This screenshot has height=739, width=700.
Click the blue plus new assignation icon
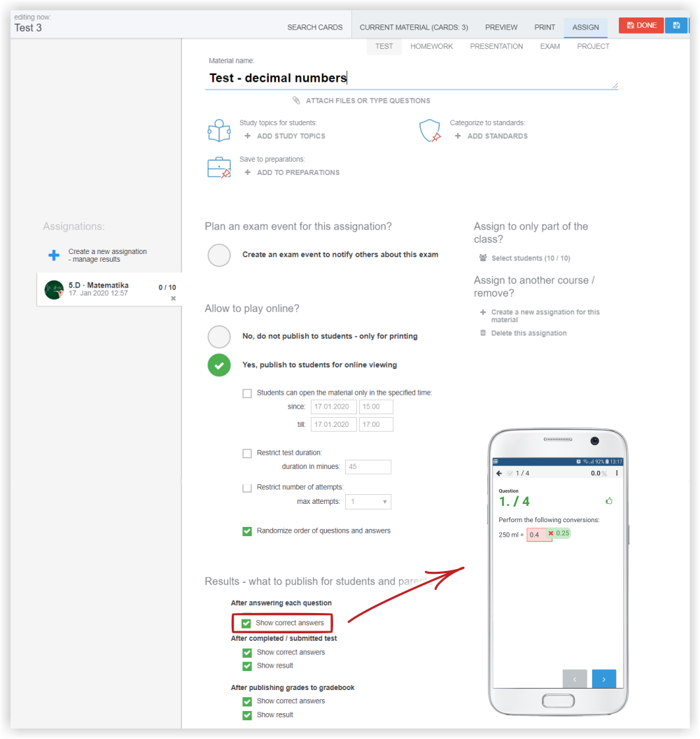click(x=54, y=255)
